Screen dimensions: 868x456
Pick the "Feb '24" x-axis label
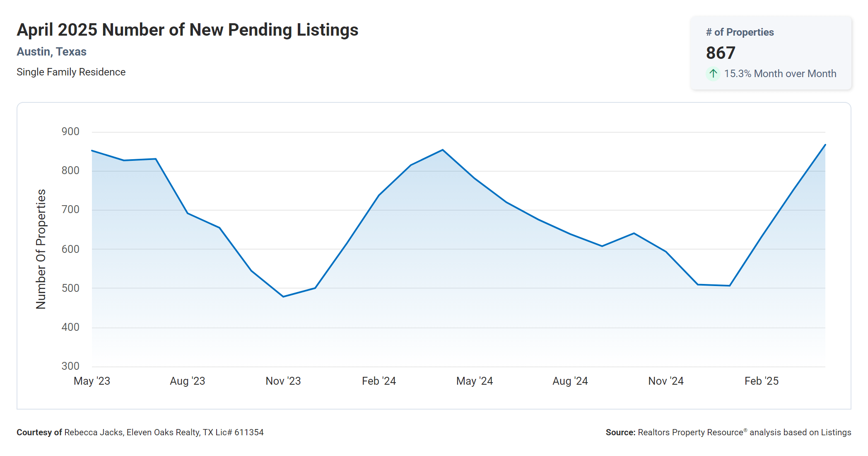[x=379, y=381]
